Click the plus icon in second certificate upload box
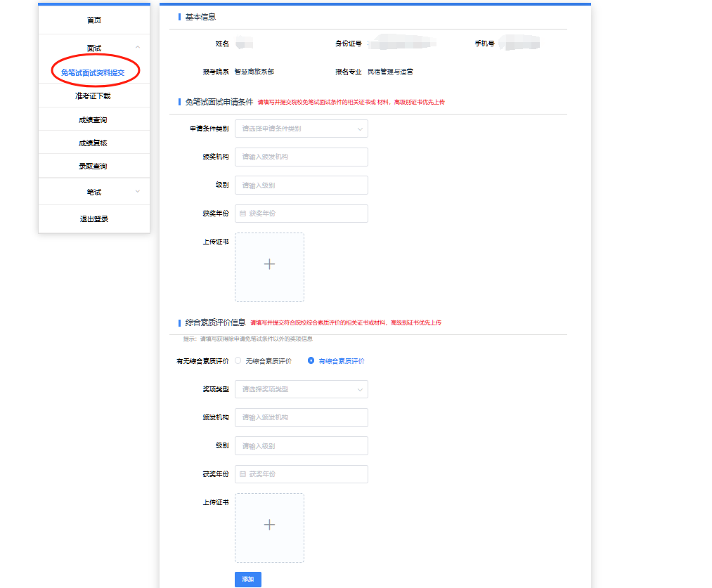This screenshot has width=712, height=588. pos(269,525)
